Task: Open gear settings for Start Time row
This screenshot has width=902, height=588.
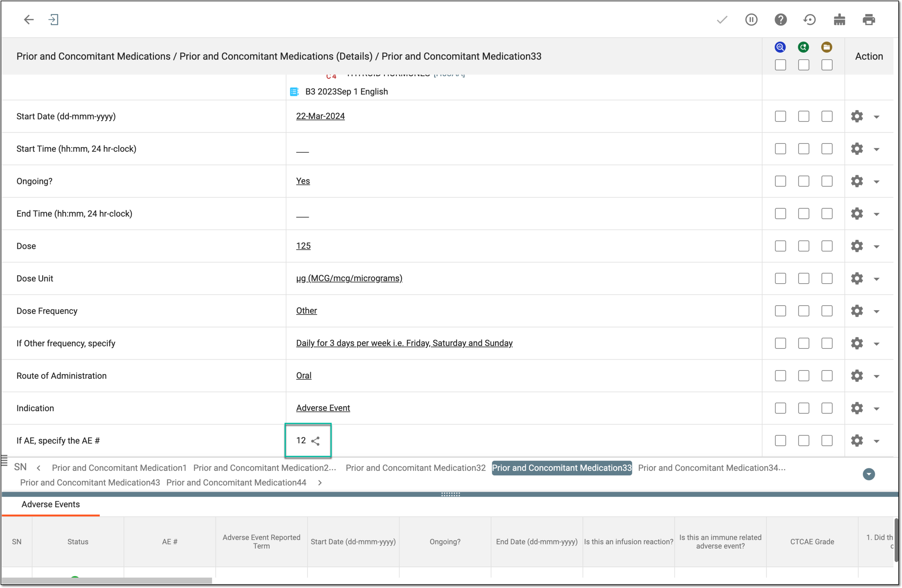Action: coord(857,149)
